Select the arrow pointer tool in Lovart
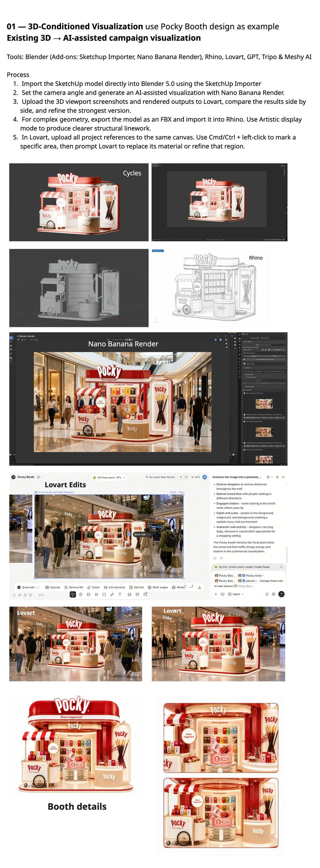The image size is (320, 868). pos(73,595)
